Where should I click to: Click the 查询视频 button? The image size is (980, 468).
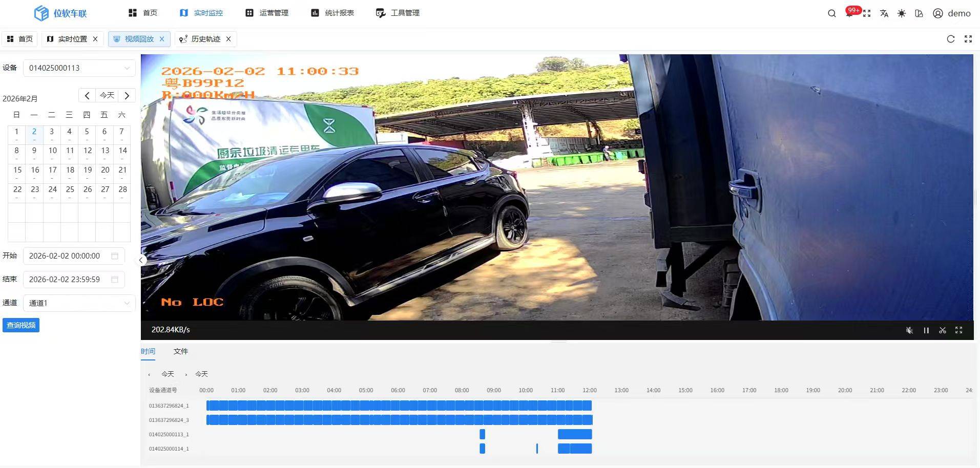(x=21, y=325)
